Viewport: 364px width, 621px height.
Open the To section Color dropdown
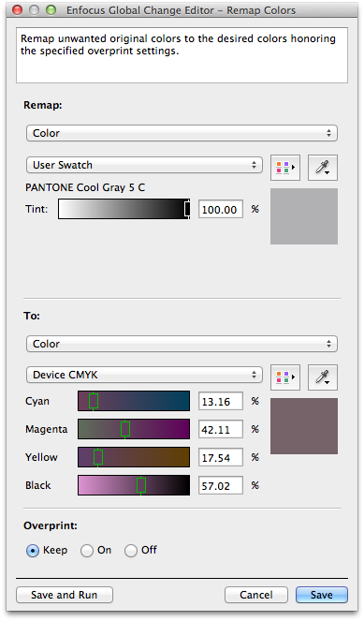(182, 344)
